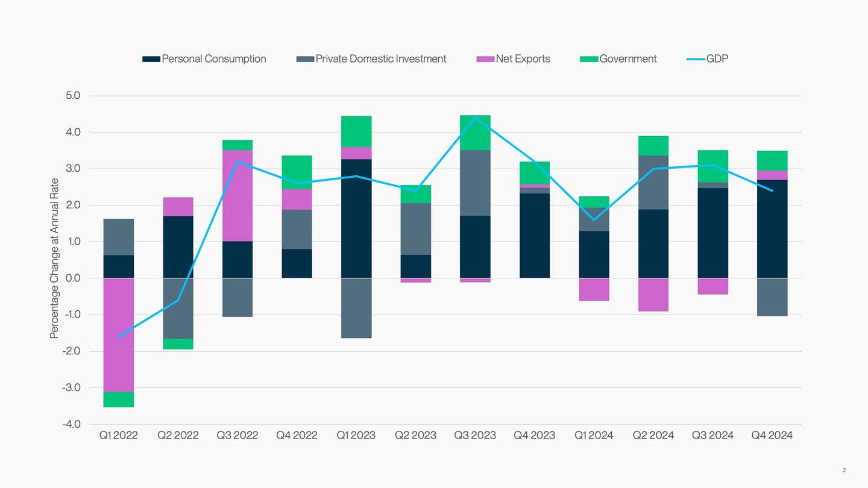
Task: Toggle the Net Exports series via its legend label
Action: tap(522, 58)
